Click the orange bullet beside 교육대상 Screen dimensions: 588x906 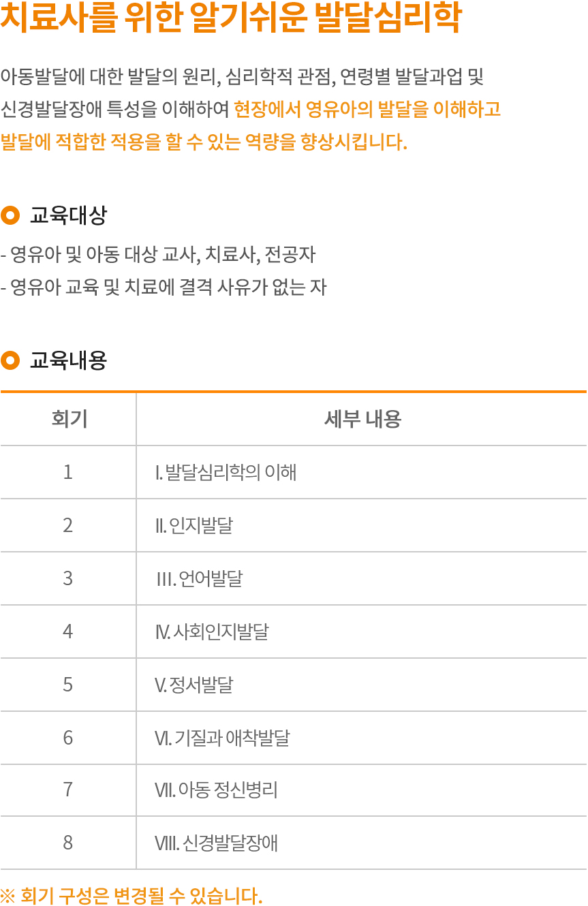(10, 215)
